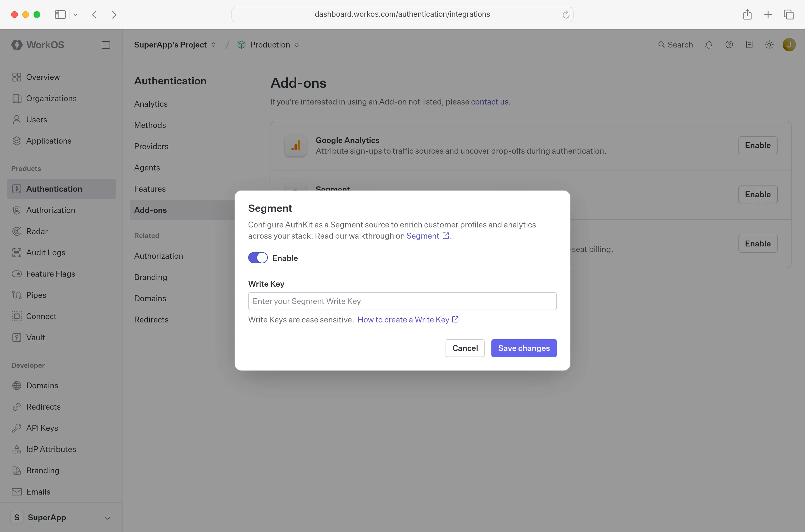The width and height of the screenshot is (805, 532).
Task: Expand the Safari sidebar options chevron
Action: point(76,15)
